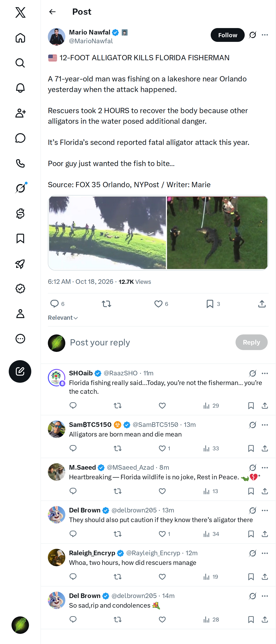Like Mario Nawfal's alligator post
This screenshot has width=276, height=644.
pyautogui.click(x=158, y=304)
